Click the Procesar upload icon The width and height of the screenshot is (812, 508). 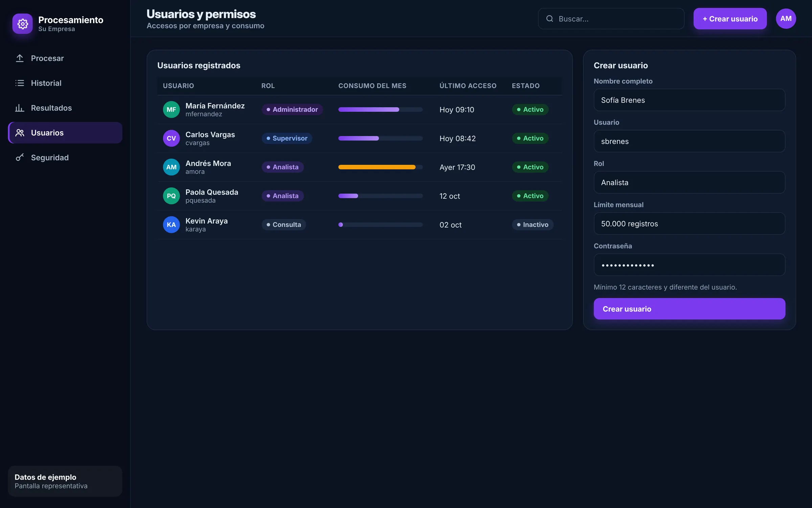pos(20,58)
